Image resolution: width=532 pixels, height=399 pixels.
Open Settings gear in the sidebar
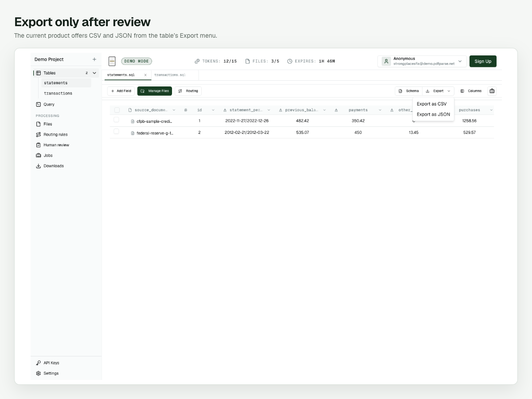(x=39, y=373)
